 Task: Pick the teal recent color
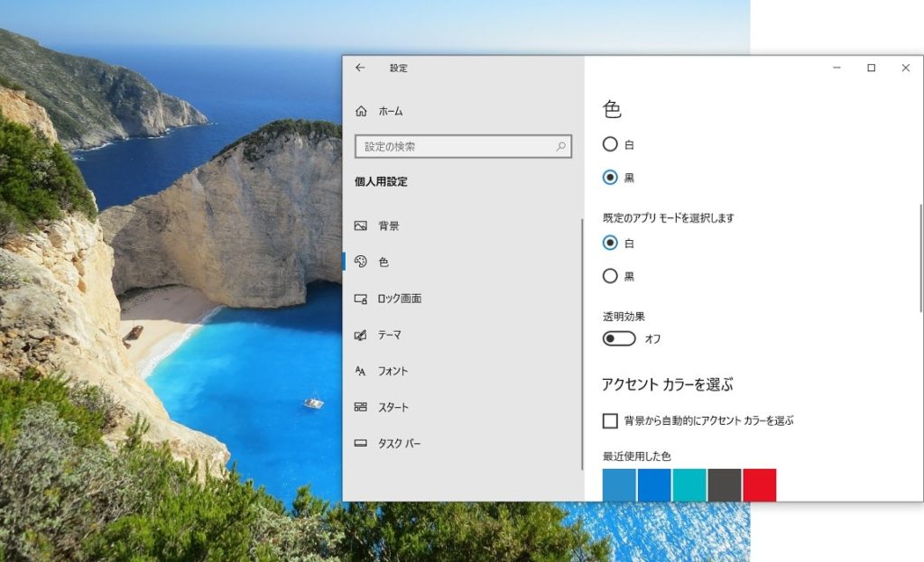click(x=688, y=484)
